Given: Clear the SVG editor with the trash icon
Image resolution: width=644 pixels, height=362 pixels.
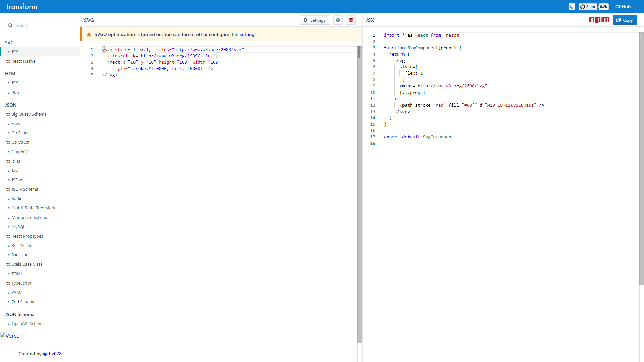Looking at the screenshot, I should 351,20.
